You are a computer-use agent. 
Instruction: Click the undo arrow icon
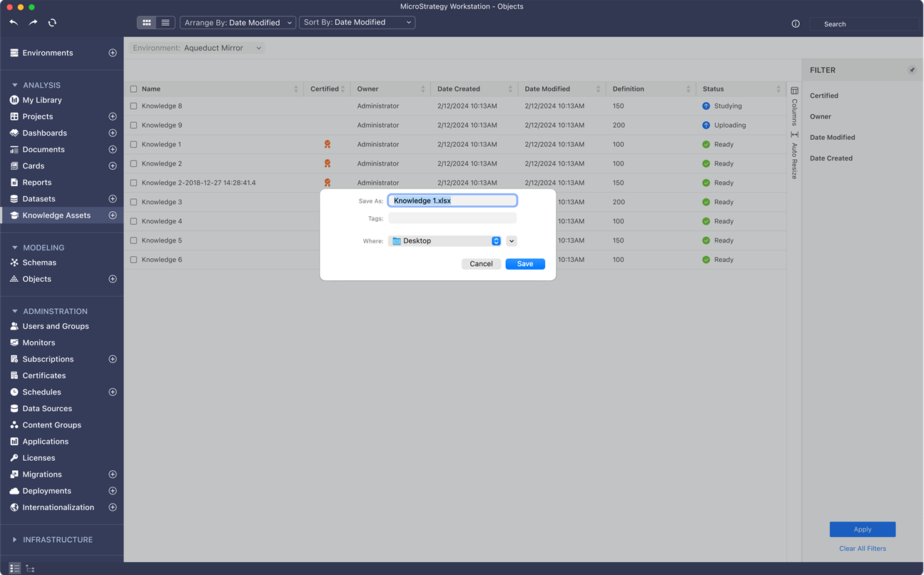14,23
